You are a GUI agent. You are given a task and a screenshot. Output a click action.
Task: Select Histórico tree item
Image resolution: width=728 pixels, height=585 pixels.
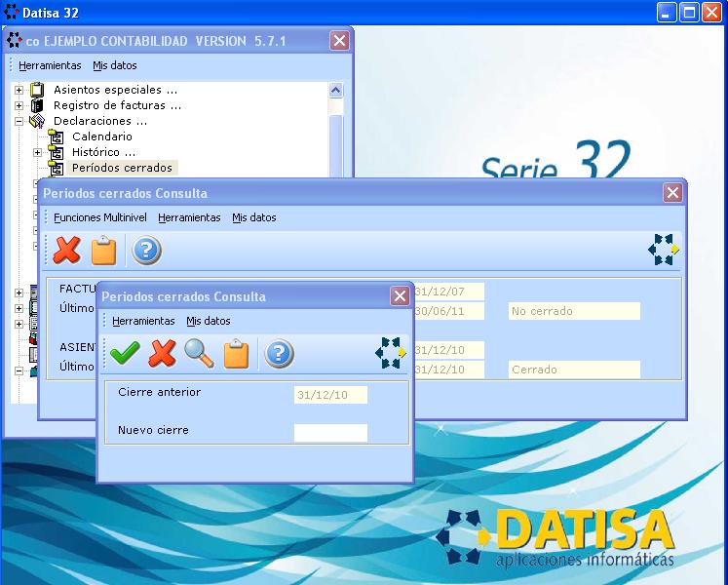(103, 152)
